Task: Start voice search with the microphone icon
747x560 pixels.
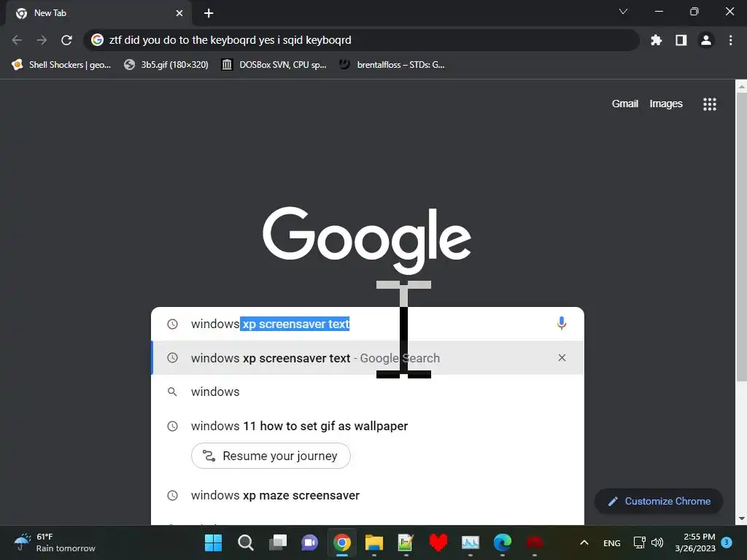Action: pyautogui.click(x=561, y=323)
